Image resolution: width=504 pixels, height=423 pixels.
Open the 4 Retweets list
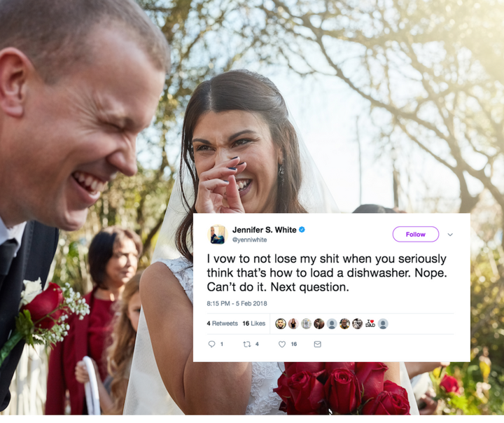point(223,324)
